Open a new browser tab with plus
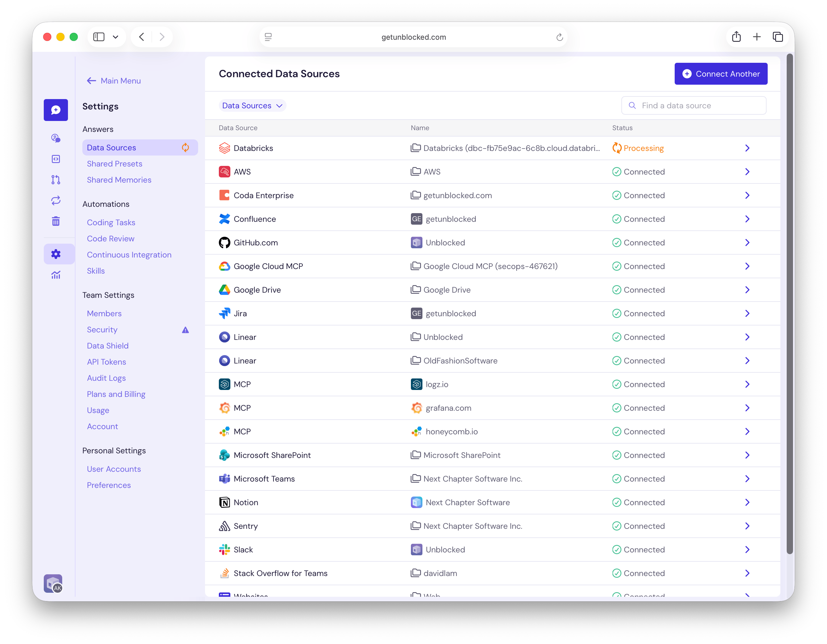The image size is (827, 644). point(756,37)
